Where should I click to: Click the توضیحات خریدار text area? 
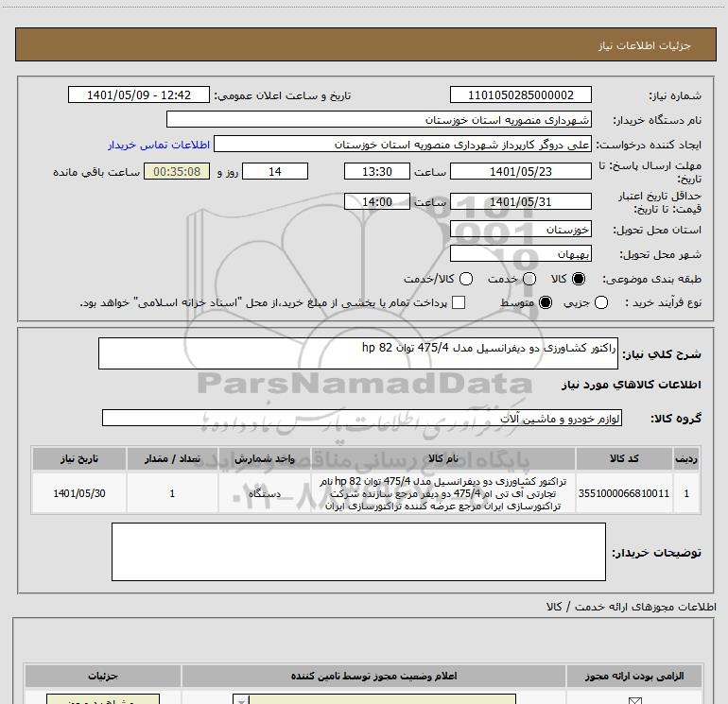point(358,552)
